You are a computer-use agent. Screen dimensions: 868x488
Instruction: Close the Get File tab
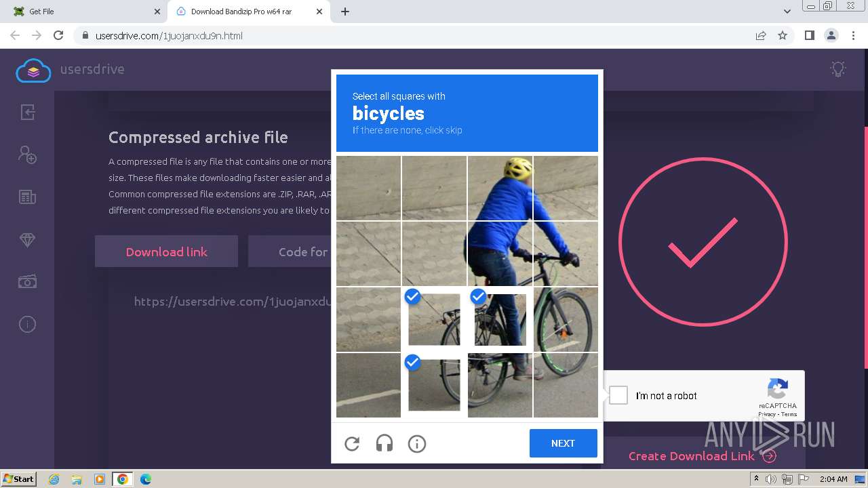click(x=157, y=12)
